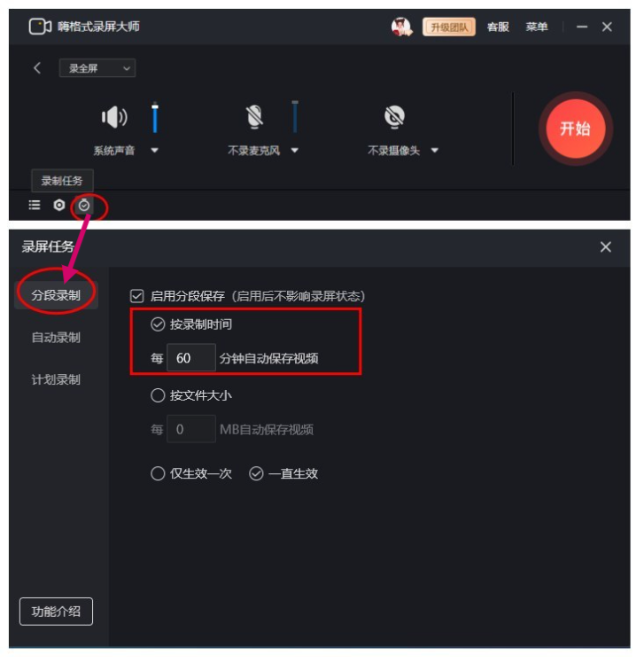Expand the 不录摄像头 dropdown arrow

click(x=435, y=150)
